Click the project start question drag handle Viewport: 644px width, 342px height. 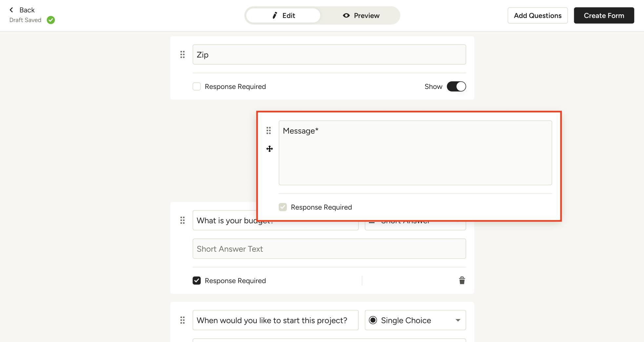point(183,320)
